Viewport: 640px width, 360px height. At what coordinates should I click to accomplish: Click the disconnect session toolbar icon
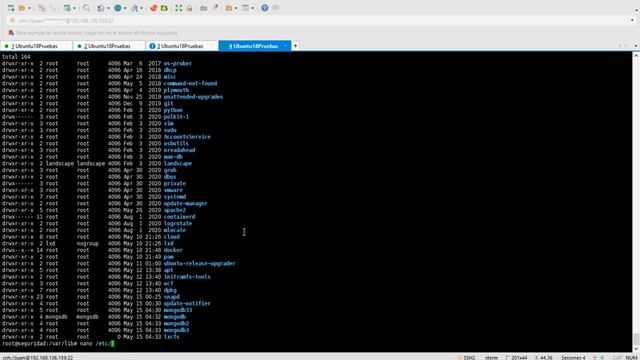coord(53,8)
